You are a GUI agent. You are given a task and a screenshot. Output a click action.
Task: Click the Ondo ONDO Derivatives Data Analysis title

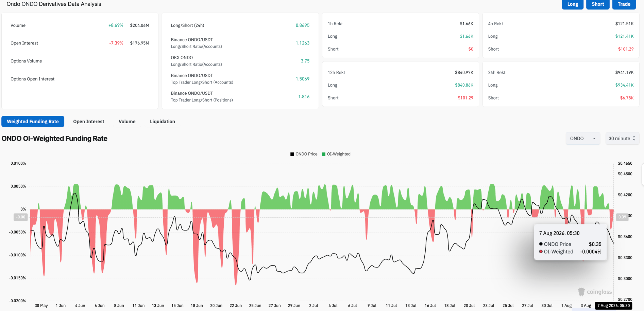coord(54,4)
